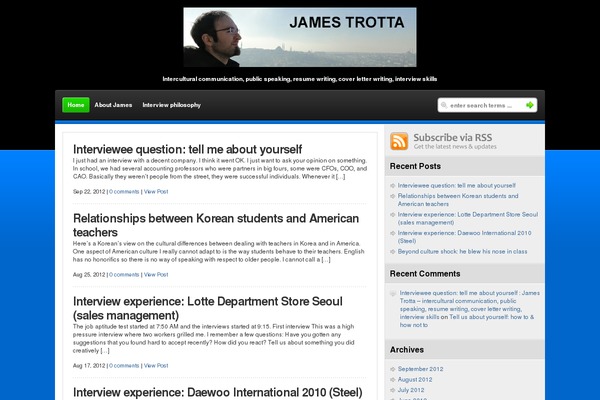Click the orange RSS feed icon

[x=399, y=141]
